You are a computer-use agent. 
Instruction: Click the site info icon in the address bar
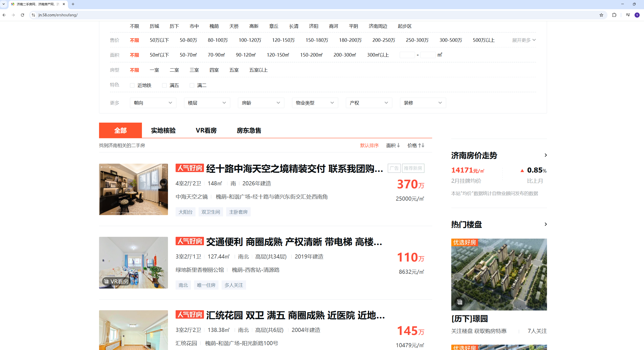pyautogui.click(x=33, y=15)
